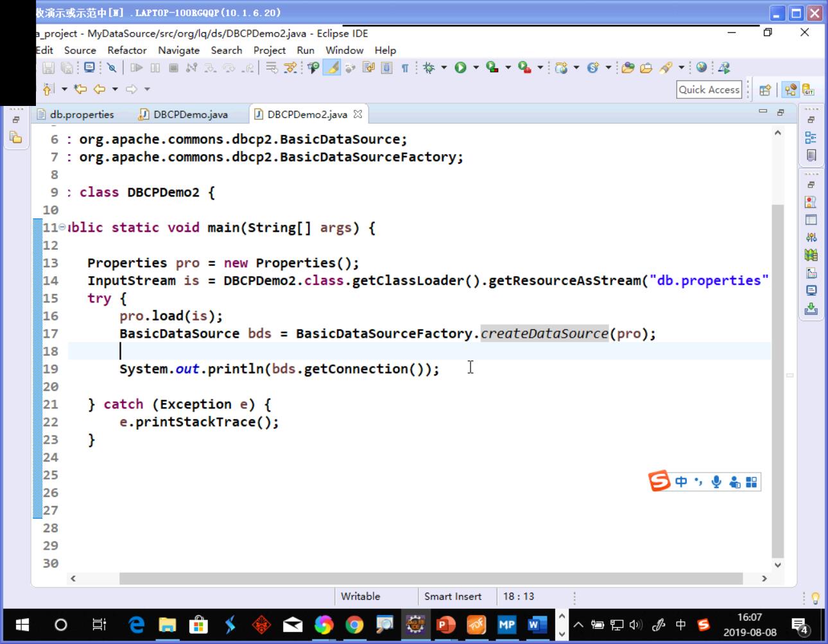Toggle Word Wrap icon

coord(368,67)
